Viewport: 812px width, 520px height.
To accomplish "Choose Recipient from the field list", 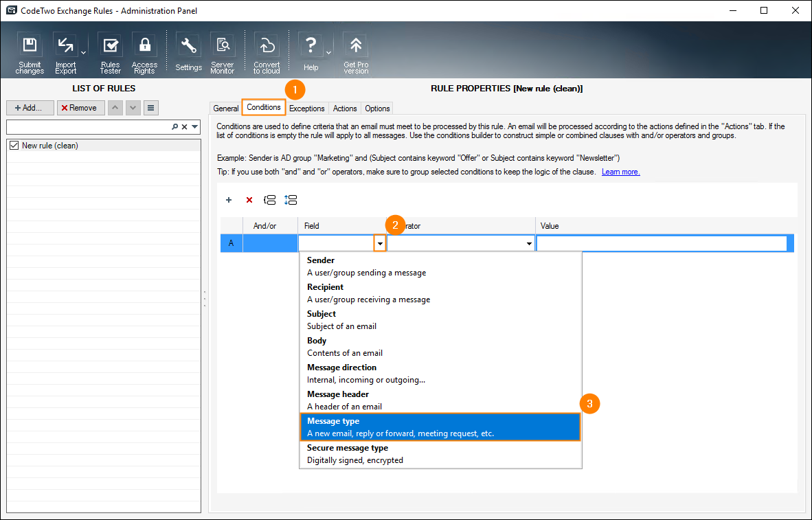I will coord(440,293).
